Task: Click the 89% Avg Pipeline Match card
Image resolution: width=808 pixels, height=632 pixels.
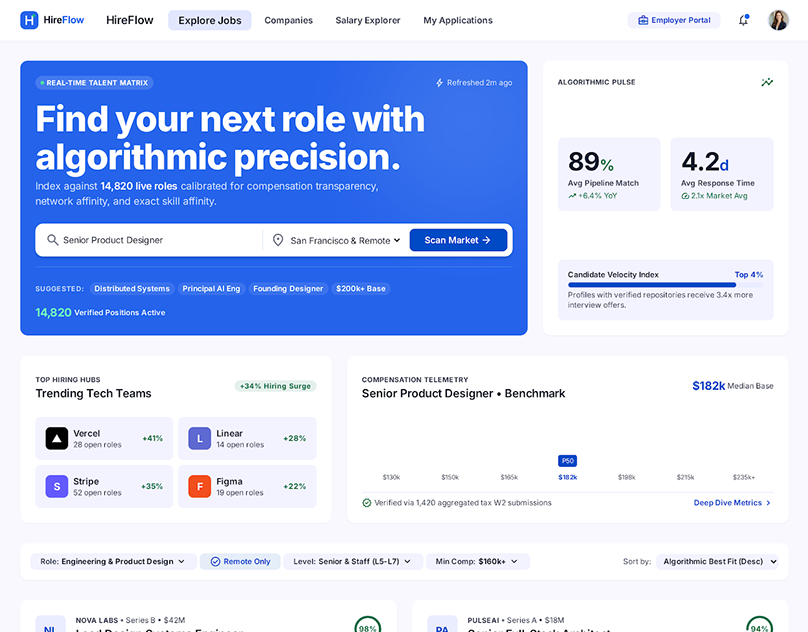Action: coord(609,174)
